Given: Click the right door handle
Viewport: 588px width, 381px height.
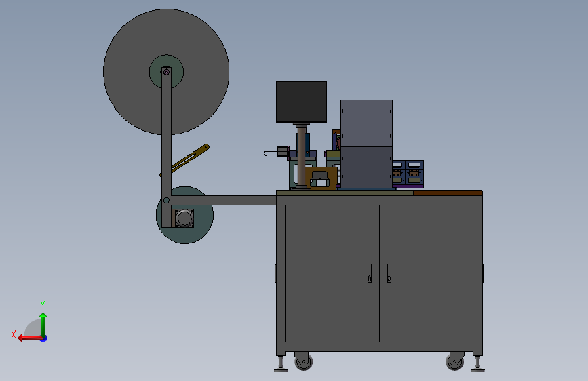Looking at the screenshot, I should point(389,273).
